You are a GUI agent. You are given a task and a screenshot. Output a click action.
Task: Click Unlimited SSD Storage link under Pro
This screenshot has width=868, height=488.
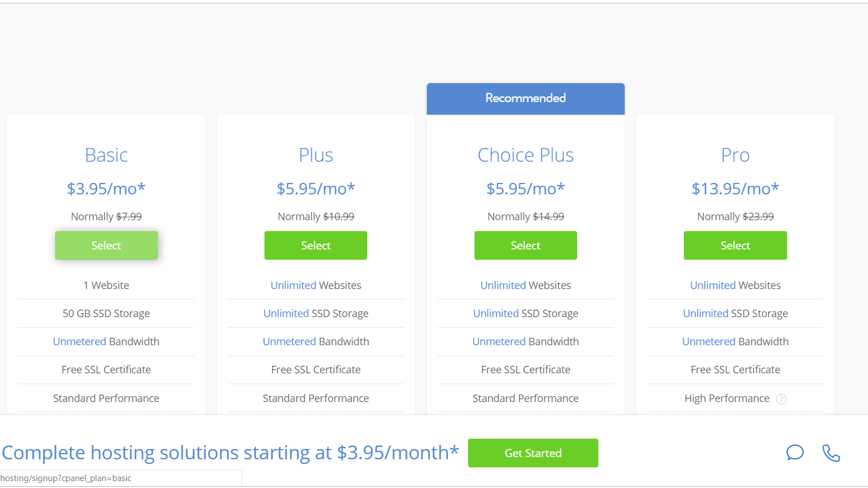click(706, 313)
